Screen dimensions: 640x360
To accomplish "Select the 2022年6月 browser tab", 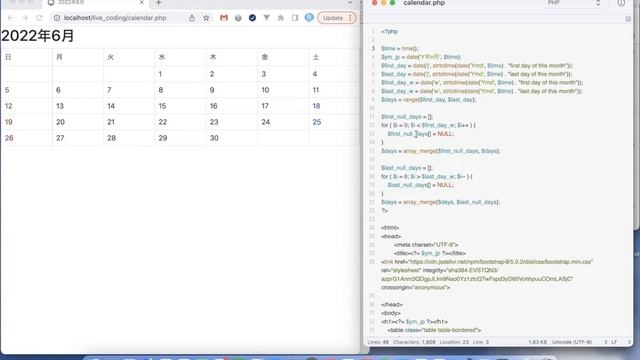I will (x=96, y=3).
